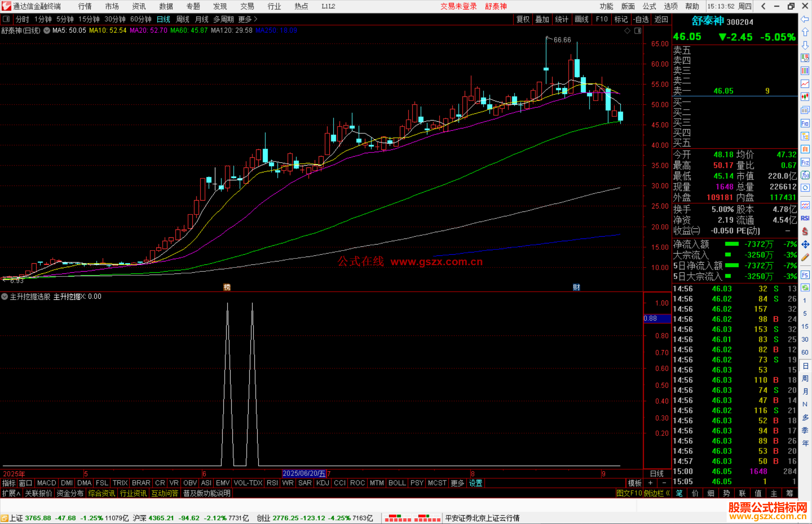Select the 笔 tick detail tab
Viewport: 812px width, 524px height.
[680, 493]
